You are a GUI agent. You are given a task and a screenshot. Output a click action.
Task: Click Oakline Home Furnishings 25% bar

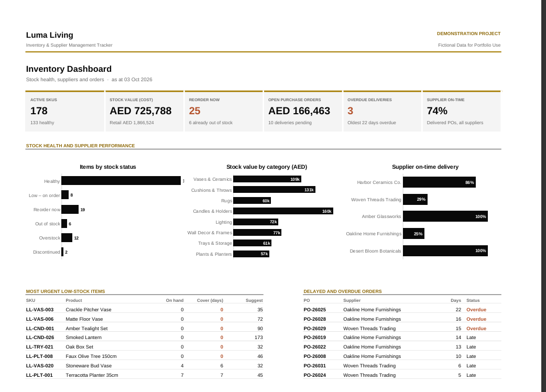tap(413, 234)
